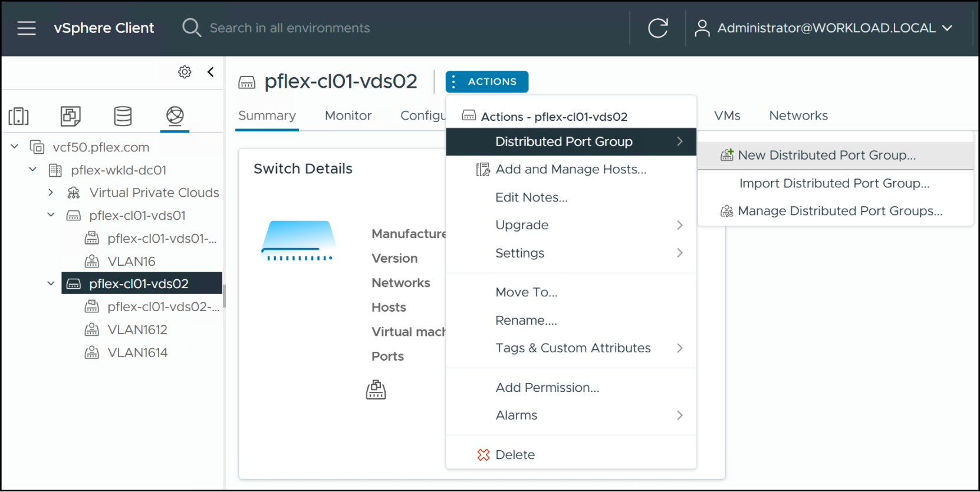
Task: Collapse the pflex-cl01-vds01 switch node
Action: tap(51, 215)
